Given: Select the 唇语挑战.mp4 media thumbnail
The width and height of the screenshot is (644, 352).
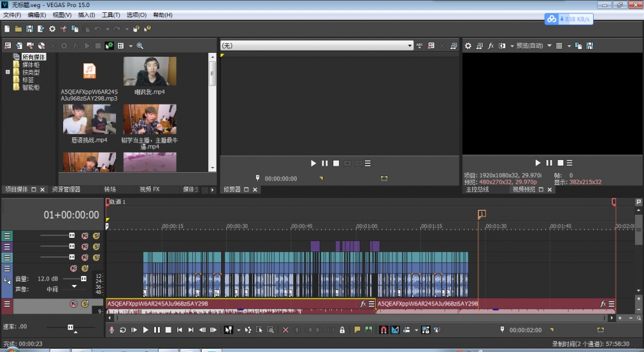Looking at the screenshot, I should coord(89,119).
